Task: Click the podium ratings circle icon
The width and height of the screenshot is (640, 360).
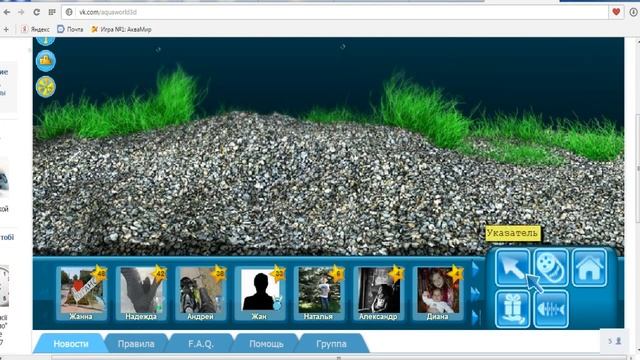Action: [x=46, y=61]
